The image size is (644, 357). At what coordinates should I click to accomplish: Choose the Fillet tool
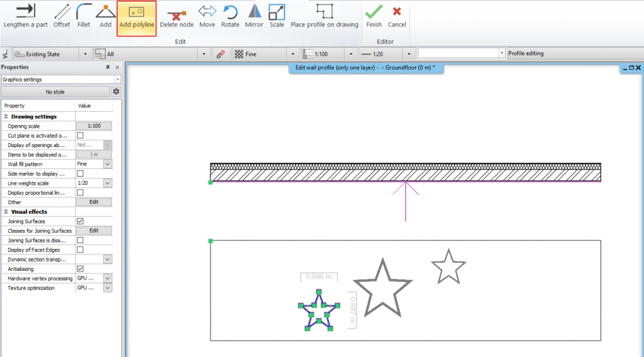(x=84, y=16)
